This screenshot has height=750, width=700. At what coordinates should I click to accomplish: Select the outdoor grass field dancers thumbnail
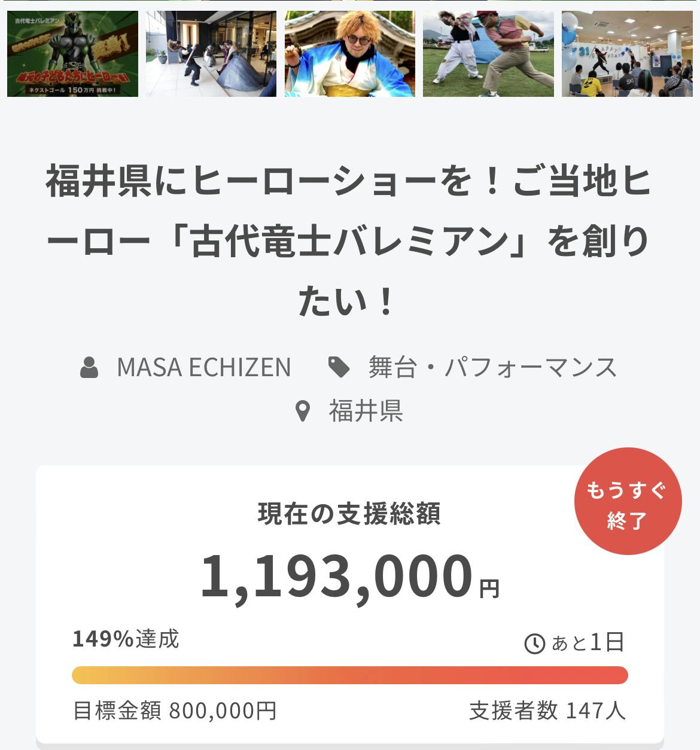pyautogui.click(x=488, y=53)
